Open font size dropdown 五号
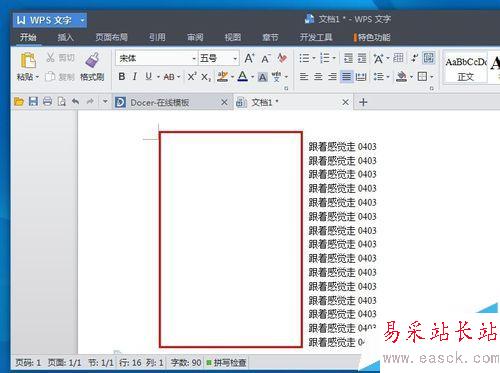The height and width of the screenshot is (373, 500). tap(235, 59)
